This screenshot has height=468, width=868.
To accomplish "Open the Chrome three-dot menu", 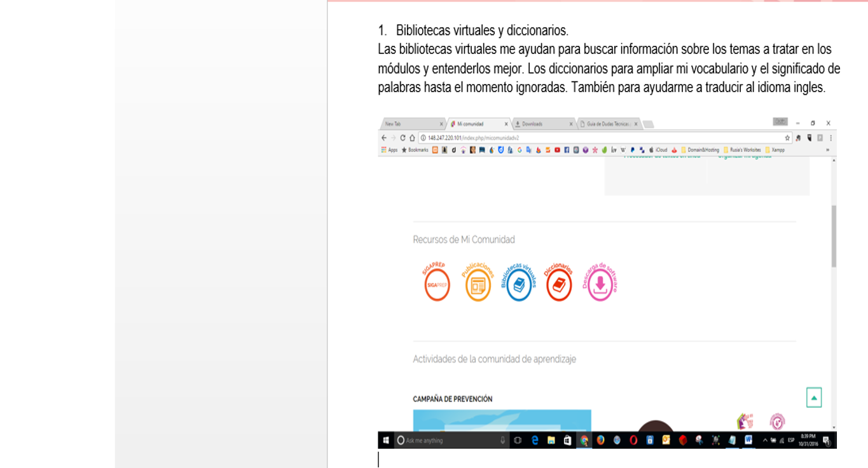I will click(x=830, y=138).
